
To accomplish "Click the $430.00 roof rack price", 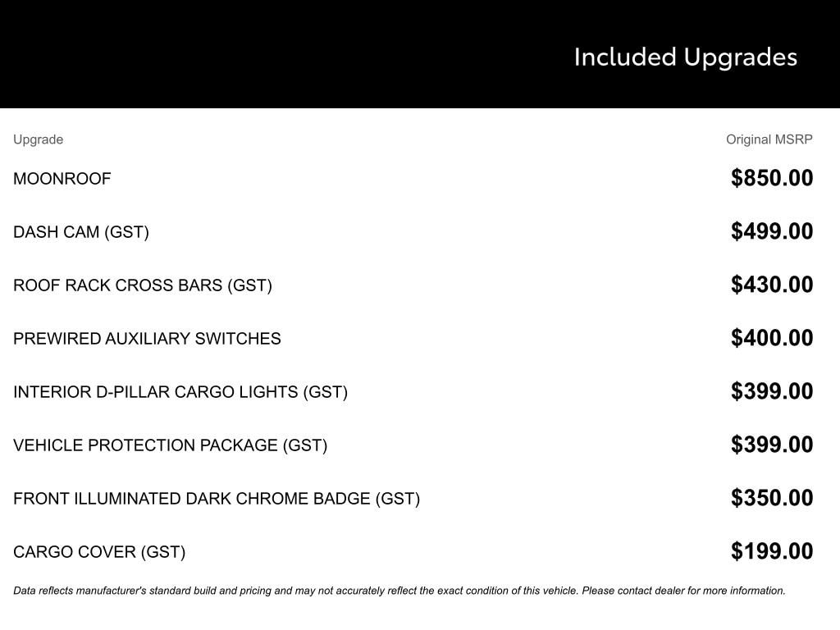I will (772, 285).
